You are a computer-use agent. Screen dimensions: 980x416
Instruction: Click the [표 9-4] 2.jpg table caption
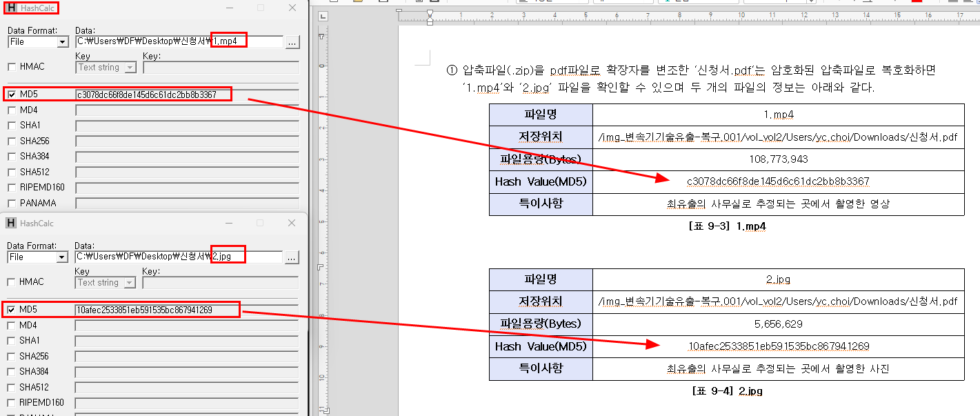pos(727,391)
